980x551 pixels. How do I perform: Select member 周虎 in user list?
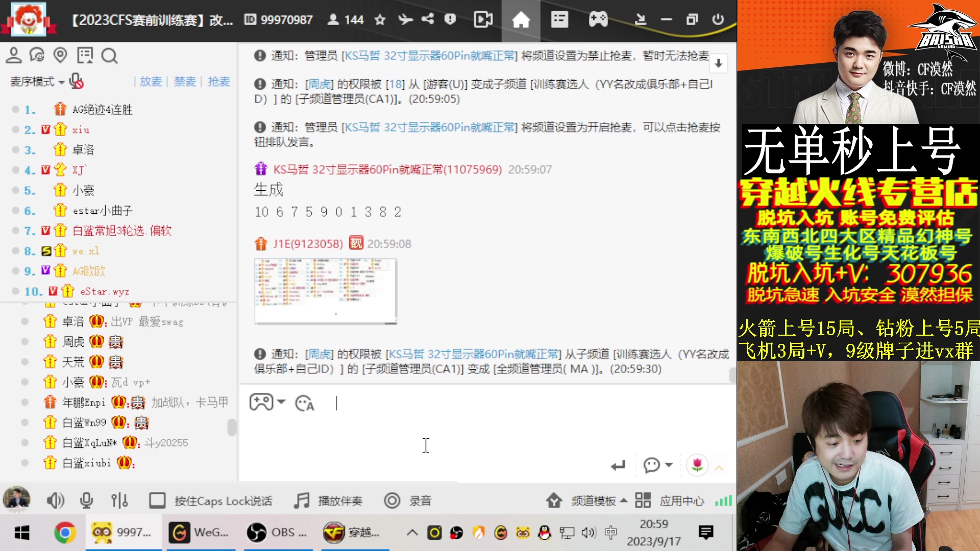click(x=73, y=342)
